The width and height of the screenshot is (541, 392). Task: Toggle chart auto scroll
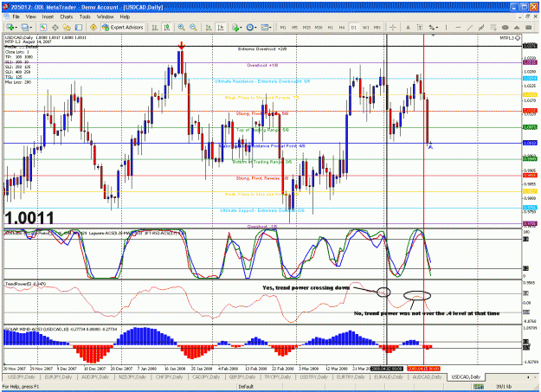[x=209, y=28]
